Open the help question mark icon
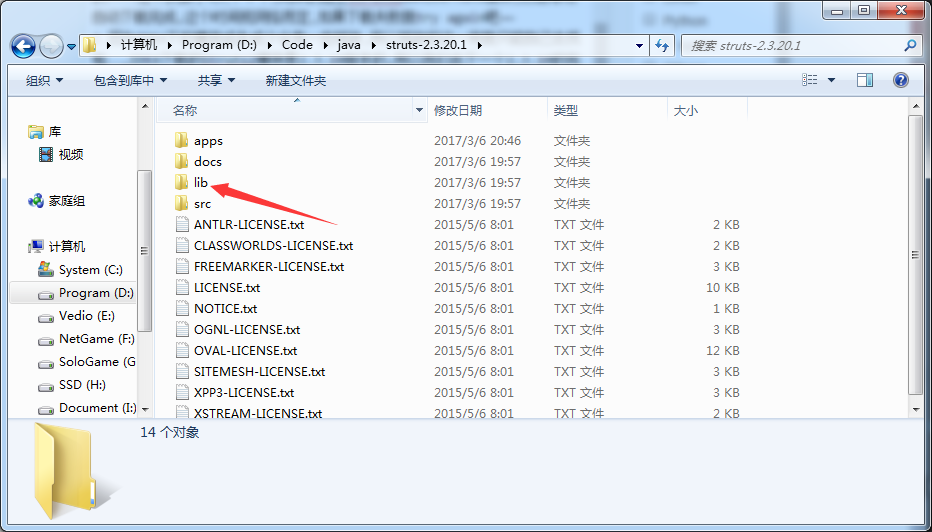 [x=900, y=80]
